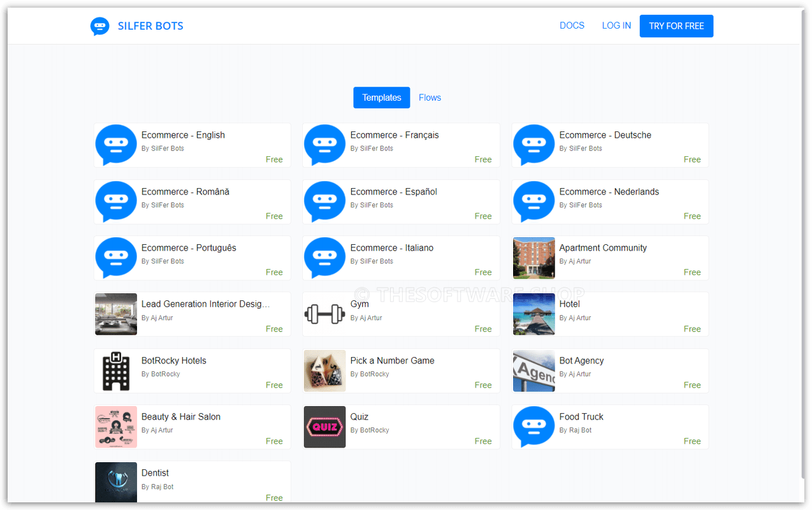
Task: Select the Ecommerce - Italiano bot icon
Action: tap(324, 258)
